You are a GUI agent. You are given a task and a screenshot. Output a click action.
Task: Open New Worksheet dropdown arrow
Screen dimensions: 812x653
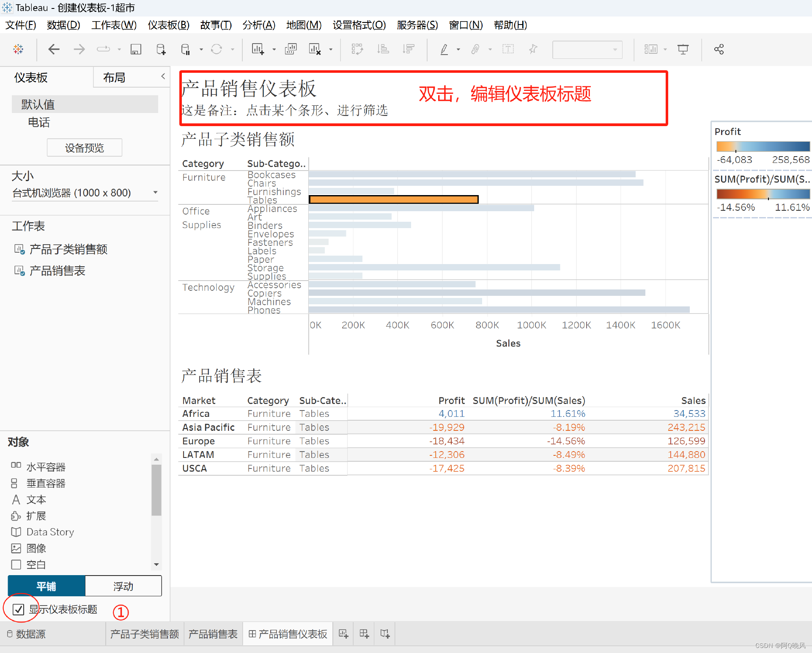(274, 50)
